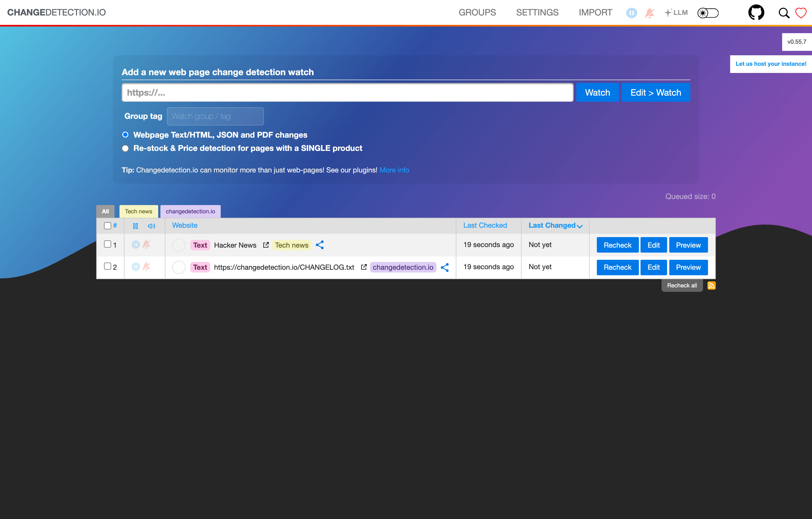Open CHANGELOG.txt external link icon

(363, 267)
